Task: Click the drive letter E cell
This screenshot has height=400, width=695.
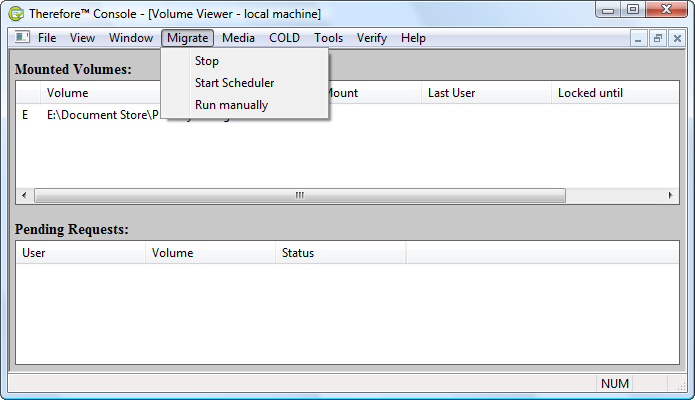Action: [25, 115]
